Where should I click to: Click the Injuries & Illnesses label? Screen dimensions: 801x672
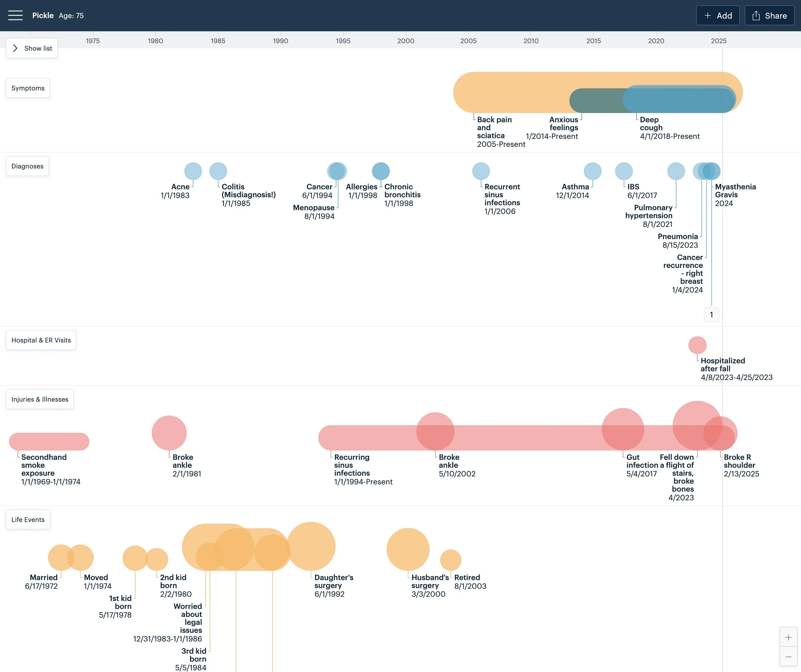[40, 399]
